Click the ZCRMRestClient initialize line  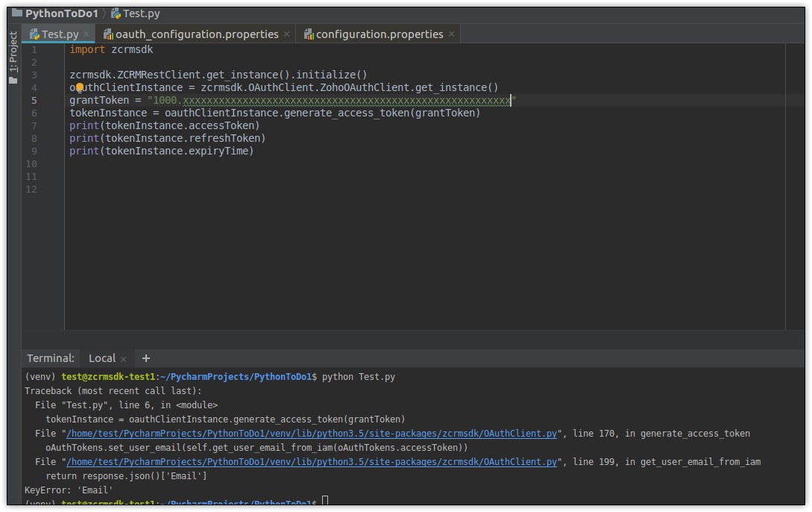[218, 75]
